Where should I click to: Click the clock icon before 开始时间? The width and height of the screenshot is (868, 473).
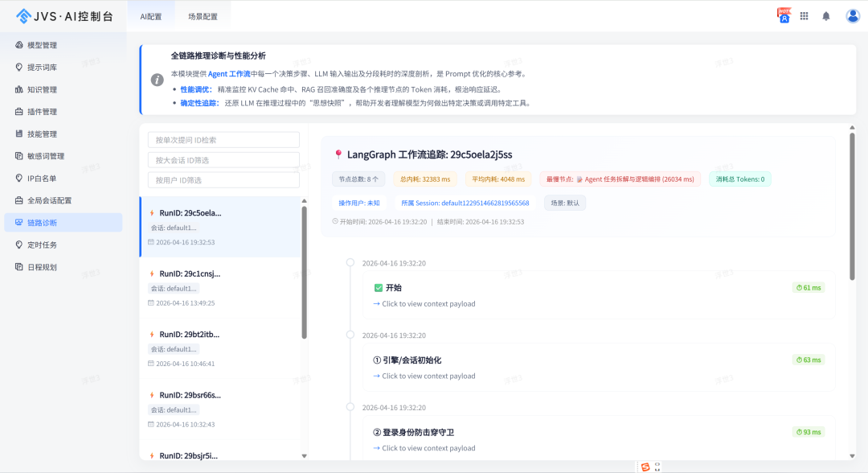(x=335, y=221)
